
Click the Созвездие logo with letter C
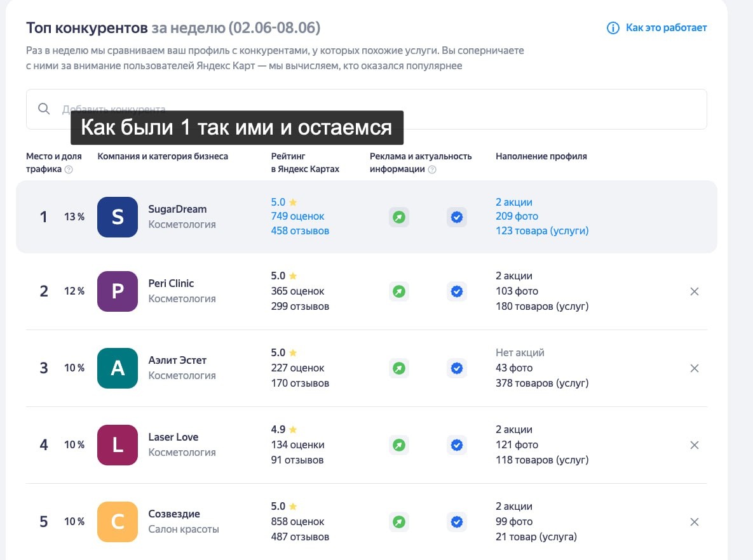(117, 522)
